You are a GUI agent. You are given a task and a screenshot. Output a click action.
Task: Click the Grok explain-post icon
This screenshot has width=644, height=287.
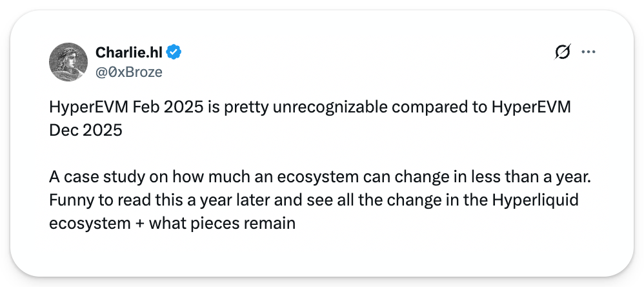click(562, 52)
